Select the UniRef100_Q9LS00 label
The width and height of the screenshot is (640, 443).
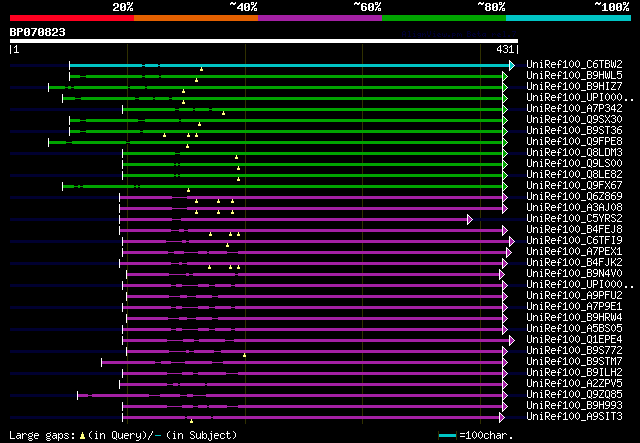[574, 164]
